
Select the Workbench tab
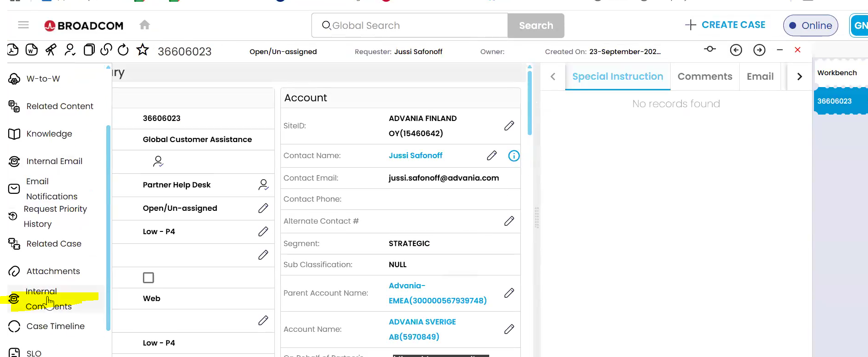click(x=840, y=72)
